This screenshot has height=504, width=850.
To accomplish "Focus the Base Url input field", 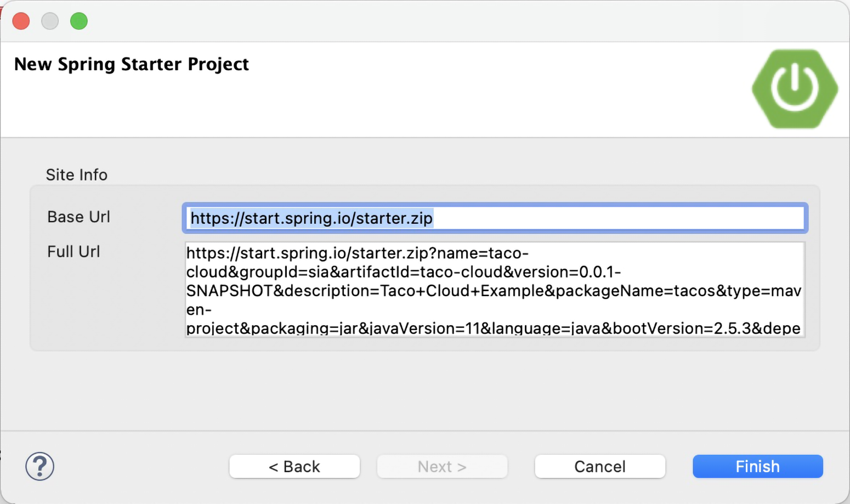I will (x=495, y=218).
